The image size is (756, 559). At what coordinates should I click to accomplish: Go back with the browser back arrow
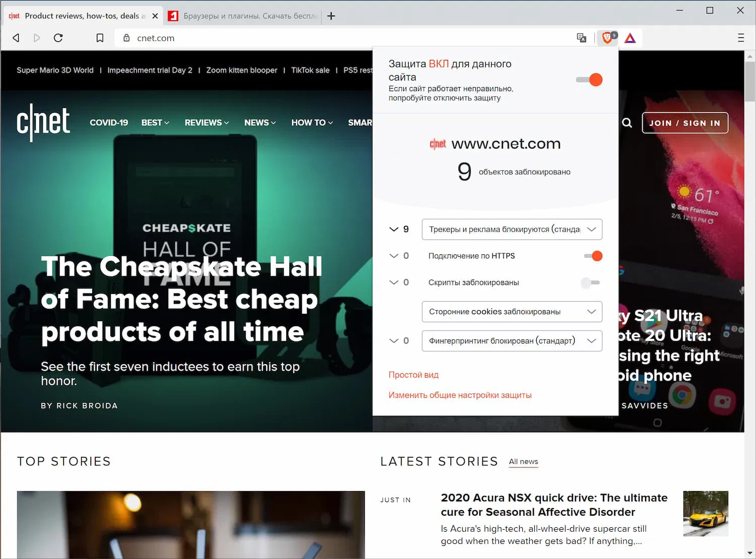(16, 38)
